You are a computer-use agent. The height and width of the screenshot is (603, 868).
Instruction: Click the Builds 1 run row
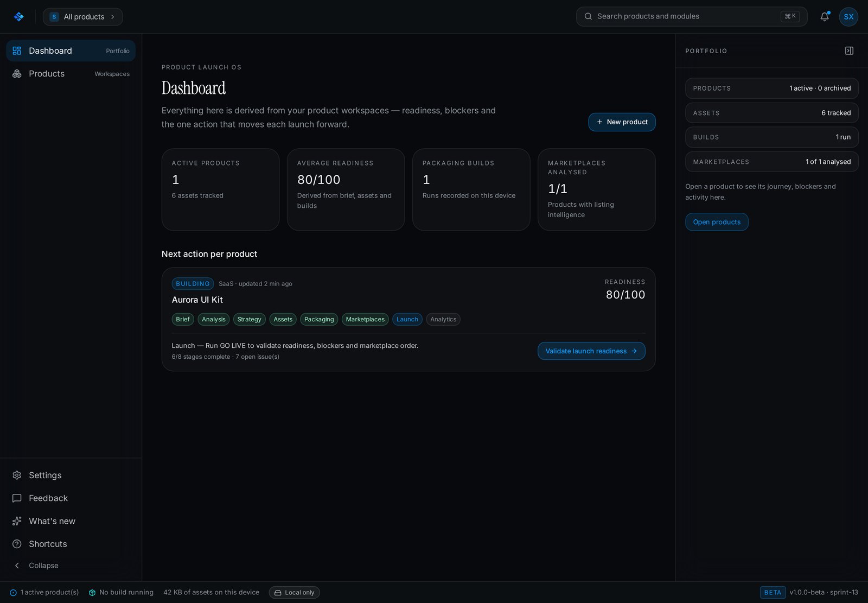[x=772, y=137]
